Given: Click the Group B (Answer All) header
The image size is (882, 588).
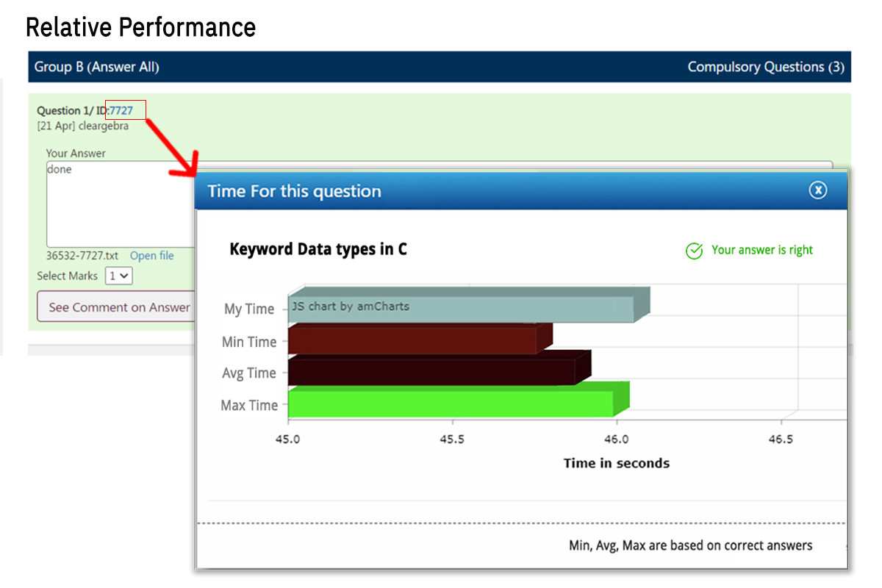Looking at the screenshot, I should tap(97, 67).
